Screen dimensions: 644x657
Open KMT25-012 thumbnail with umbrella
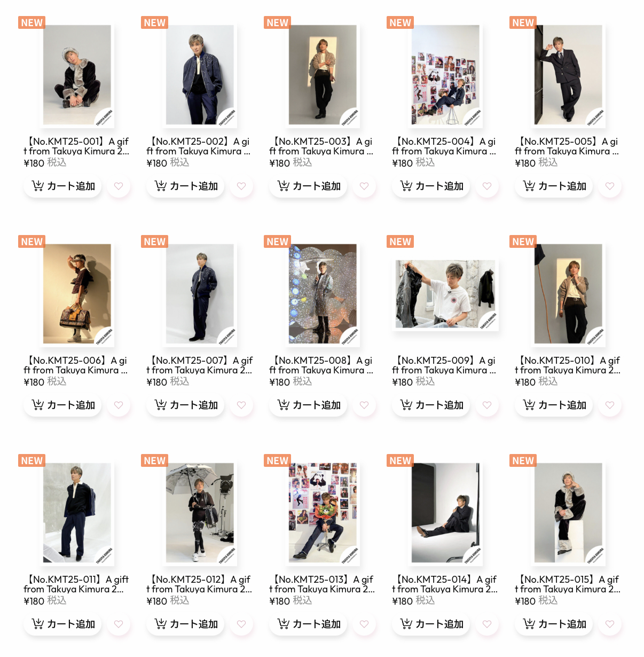coord(200,513)
